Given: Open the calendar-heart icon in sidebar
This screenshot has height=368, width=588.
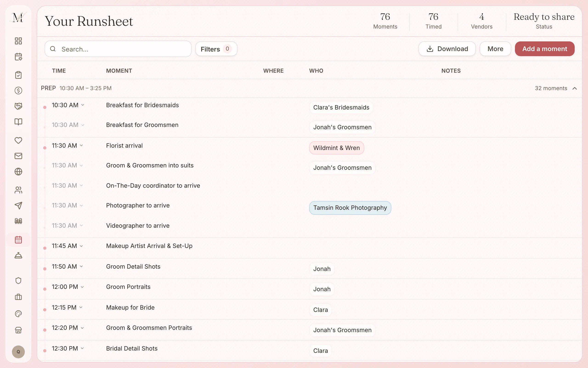Looking at the screenshot, I should pos(18,57).
